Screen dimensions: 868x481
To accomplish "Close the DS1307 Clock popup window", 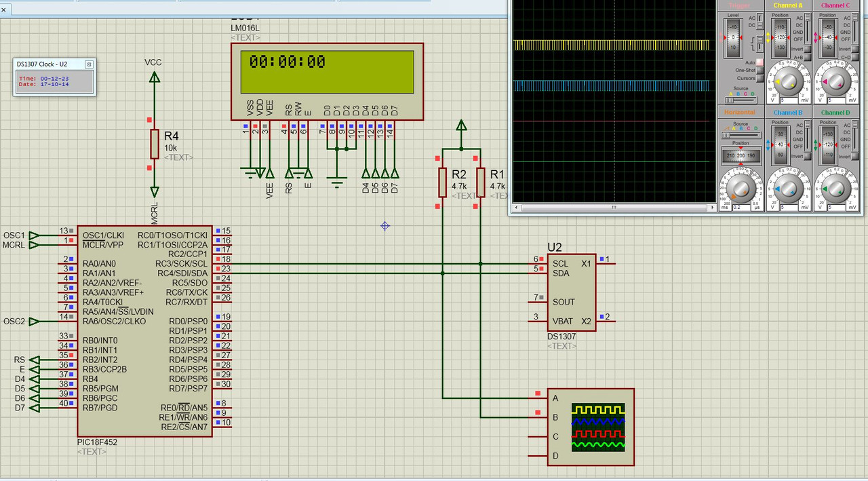I will tap(89, 64).
